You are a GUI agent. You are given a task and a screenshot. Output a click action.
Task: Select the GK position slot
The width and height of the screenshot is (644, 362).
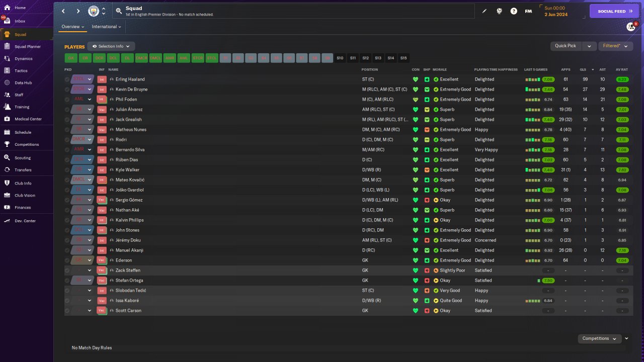[71, 58]
